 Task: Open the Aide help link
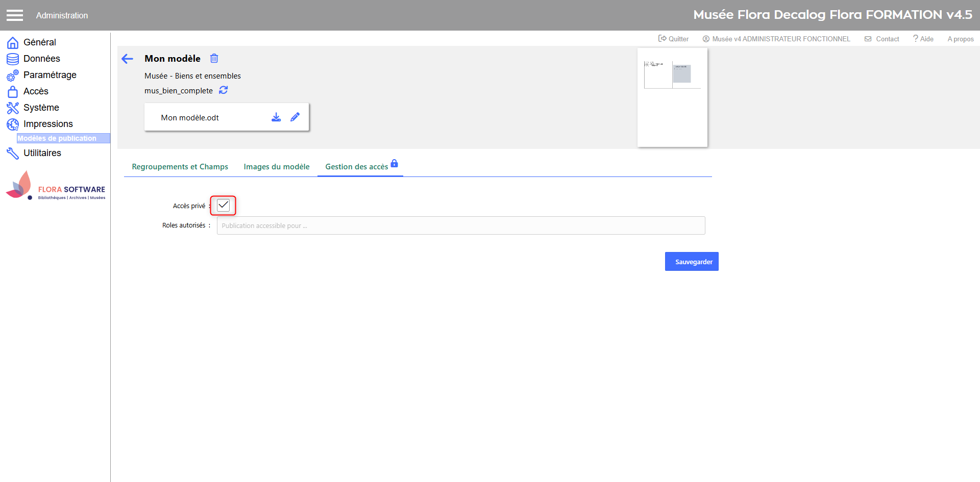click(923, 39)
